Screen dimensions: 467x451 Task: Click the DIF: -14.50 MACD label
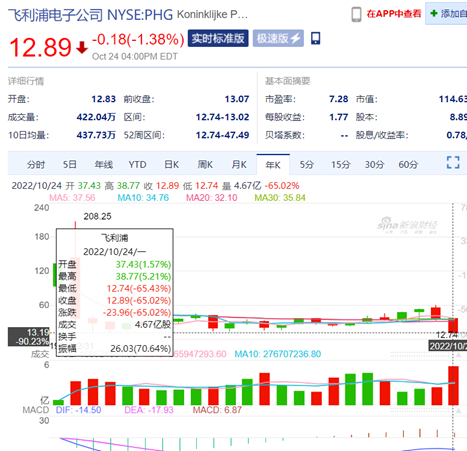(x=78, y=410)
